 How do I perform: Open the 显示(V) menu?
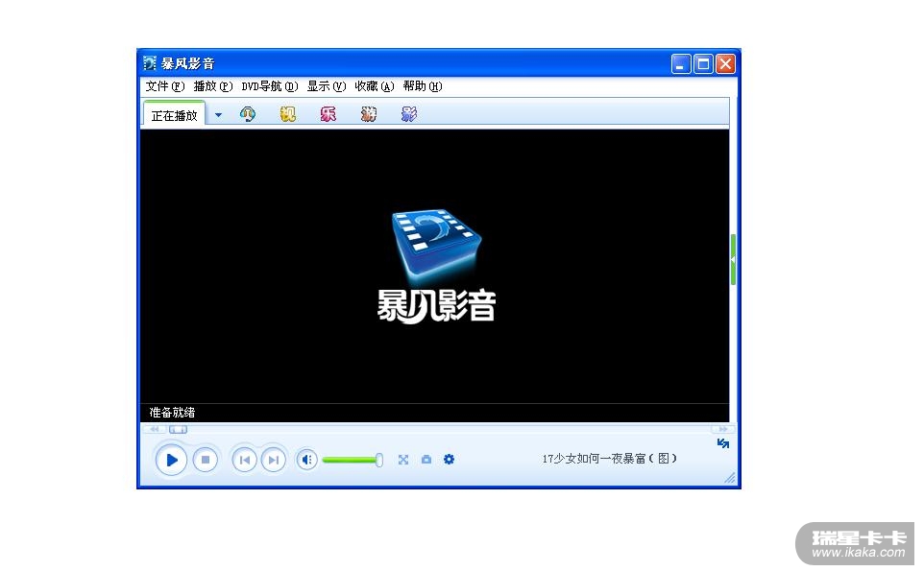pyautogui.click(x=326, y=86)
